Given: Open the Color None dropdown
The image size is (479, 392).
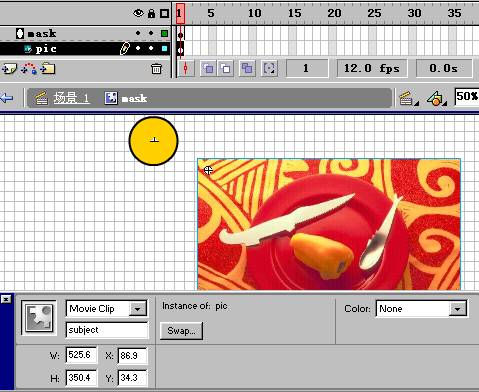Looking at the screenshot, I should tap(458, 309).
